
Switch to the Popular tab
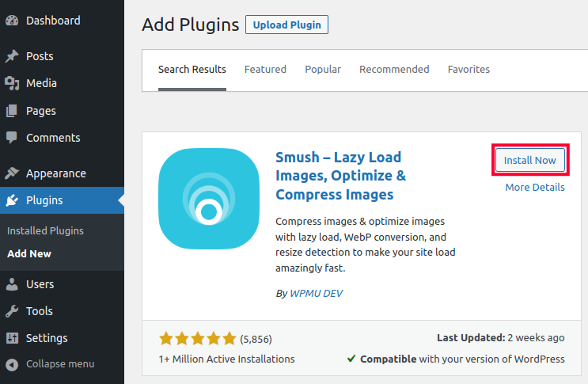[323, 70]
